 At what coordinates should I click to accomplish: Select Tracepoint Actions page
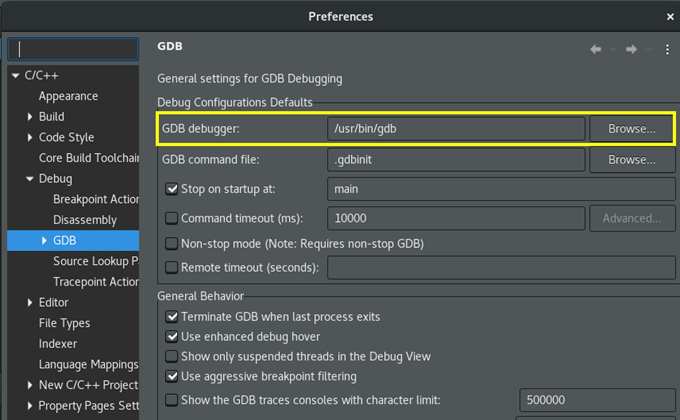click(96, 282)
